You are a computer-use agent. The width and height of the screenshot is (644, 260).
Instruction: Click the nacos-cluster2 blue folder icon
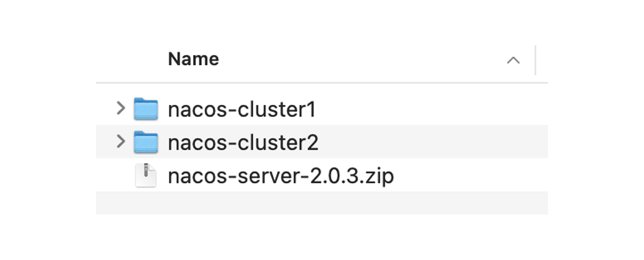tap(146, 142)
